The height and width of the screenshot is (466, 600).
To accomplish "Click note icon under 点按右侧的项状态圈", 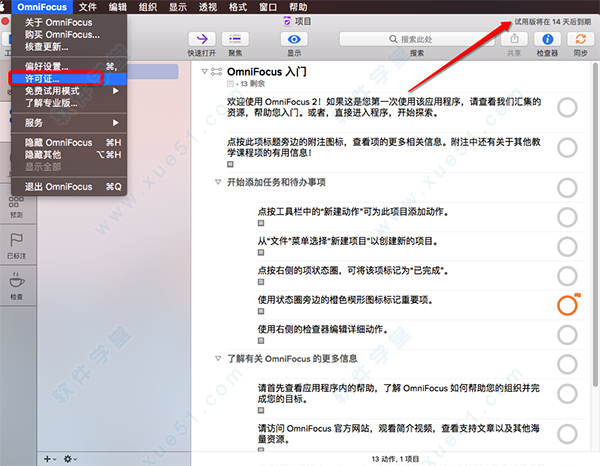I will (261, 282).
